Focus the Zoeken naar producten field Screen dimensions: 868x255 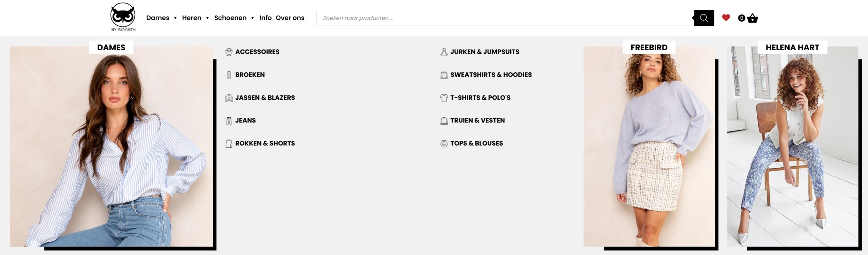click(x=505, y=18)
